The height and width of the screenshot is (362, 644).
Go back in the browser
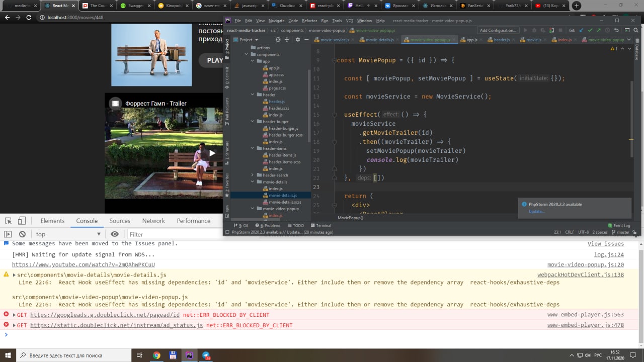click(7, 18)
